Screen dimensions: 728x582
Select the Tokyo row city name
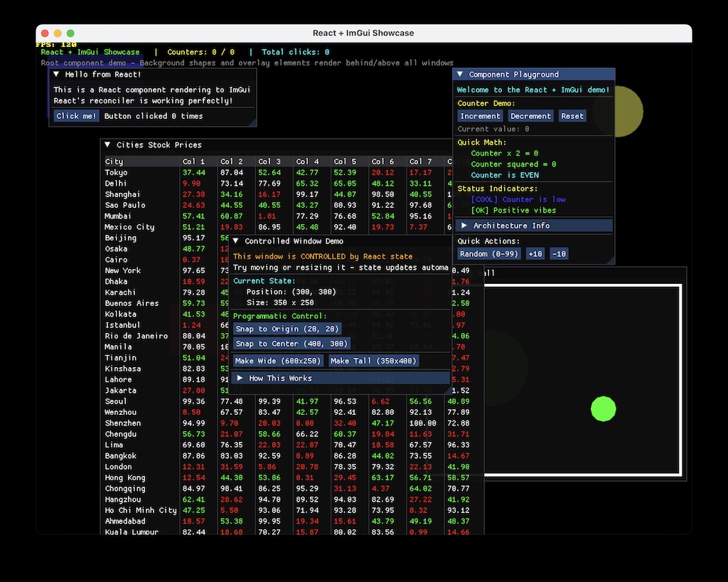(x=116, y=173)
